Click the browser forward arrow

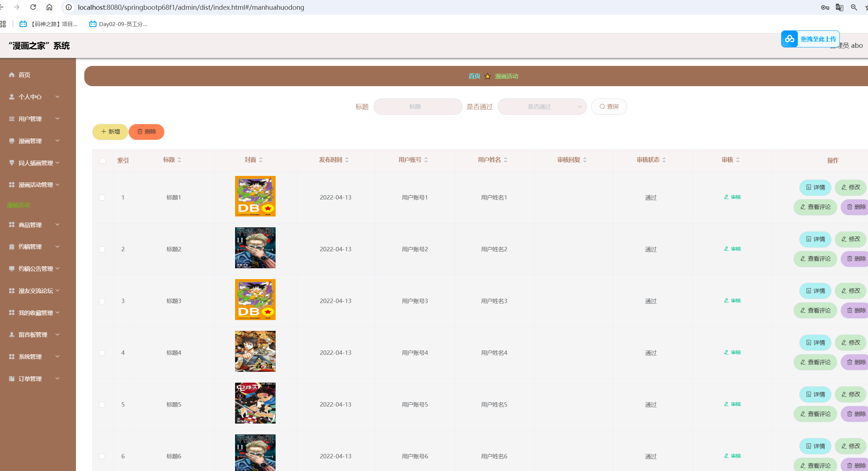click(x=17, y=7)
